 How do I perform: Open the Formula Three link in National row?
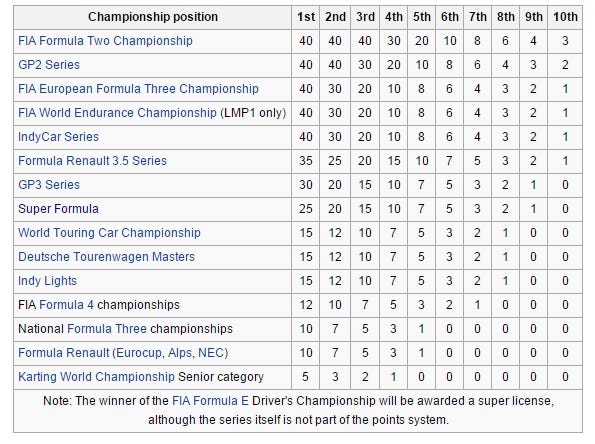click(x=107, y=329)
